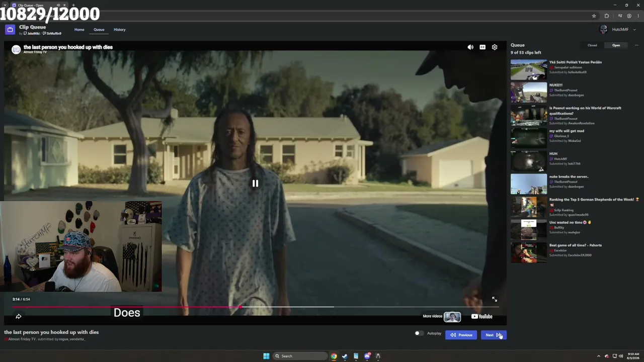This screenshot has width=644, height=362.
Task: Open the taskbar clock and date
Action: [633, 356]
